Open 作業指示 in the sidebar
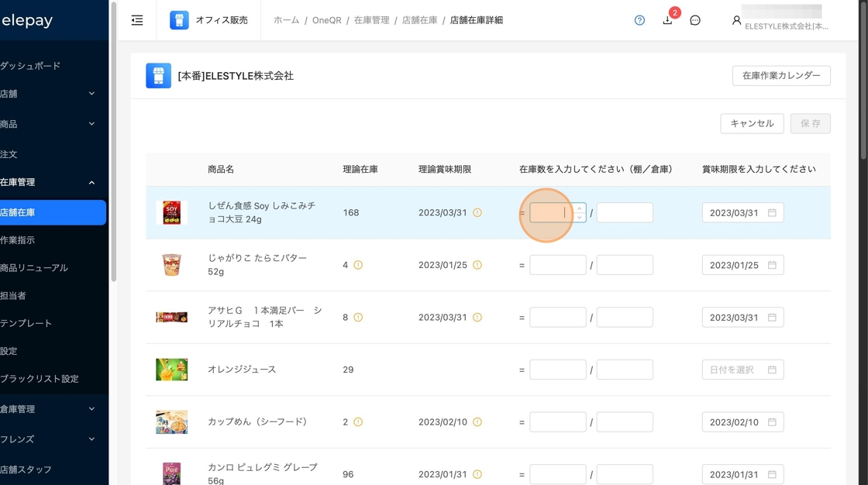868x485 pixels. point(17,240)
